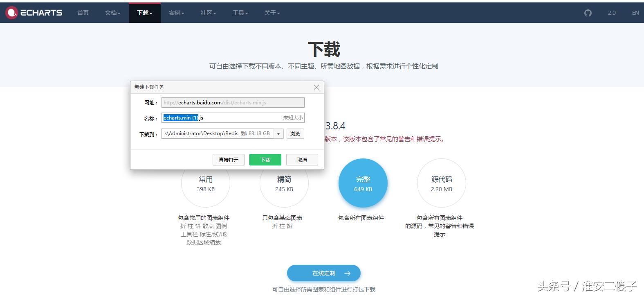The width and height of the screenshot is (644, 296).
Task: Open the GitHub icon link
Action: coord(588,13)
